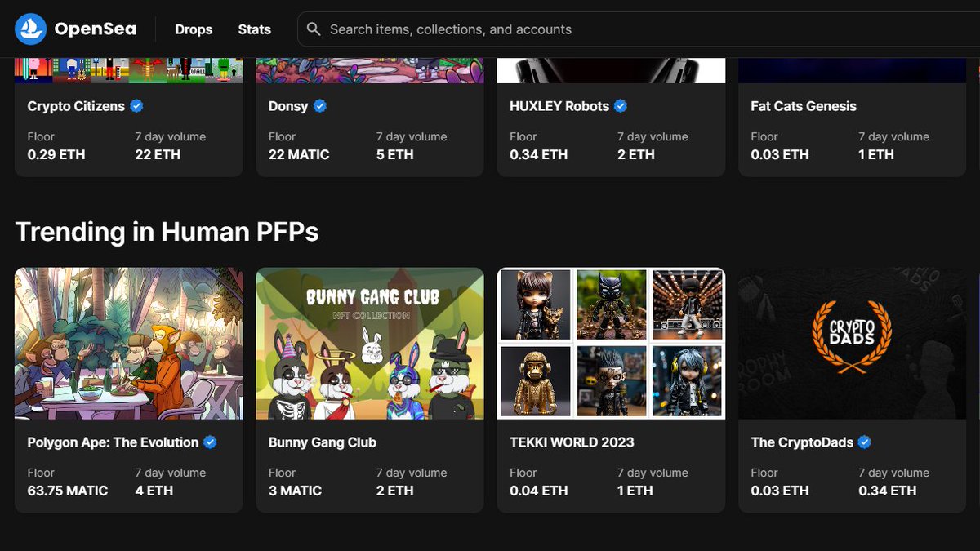Click the HUXLEY Robots banner image
This screenshot has height=551, width=980.
(611, 70)
